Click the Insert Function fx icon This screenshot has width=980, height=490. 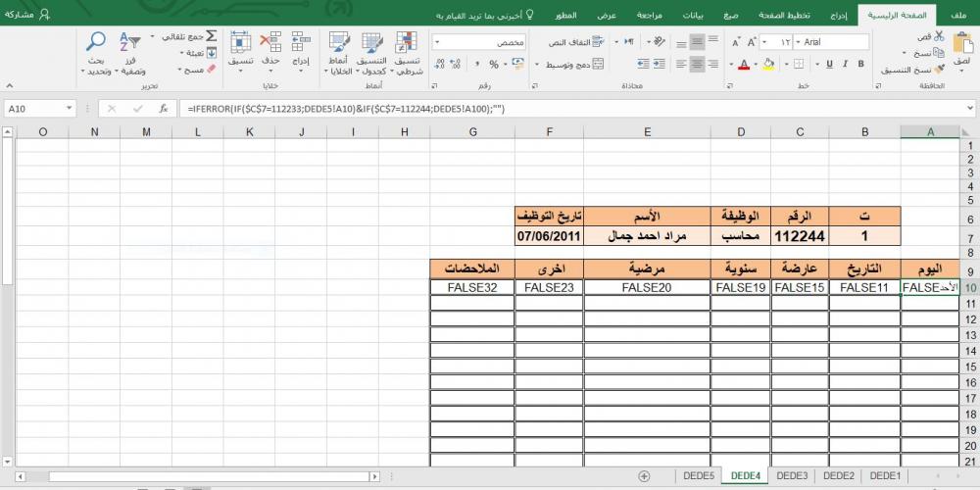tap(164, 109)
